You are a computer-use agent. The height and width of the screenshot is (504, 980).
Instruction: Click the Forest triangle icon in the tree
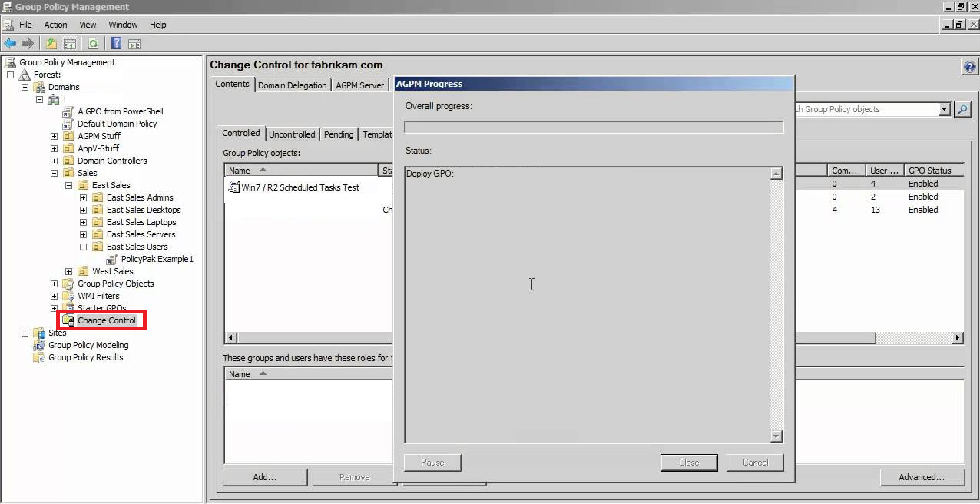click(25, 75)
